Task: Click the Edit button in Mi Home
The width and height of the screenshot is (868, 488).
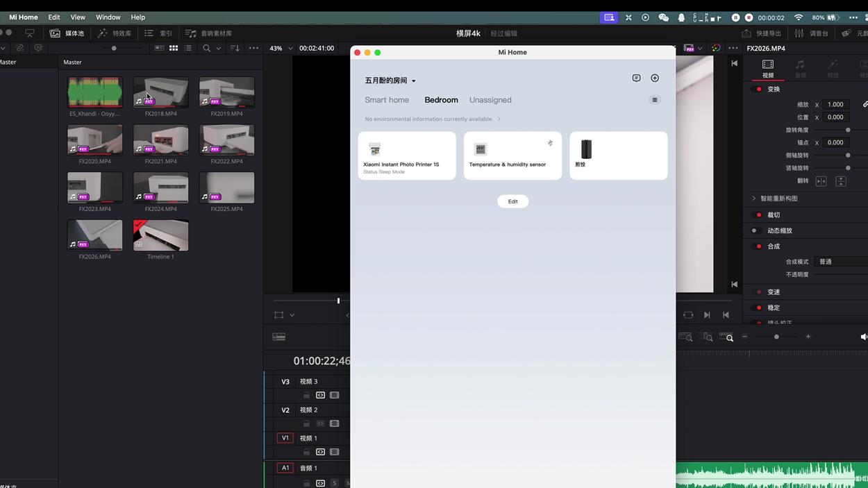Action: click(x=512, y=201)
